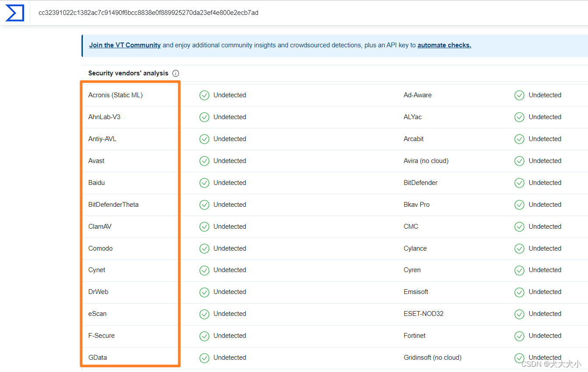Select green check icon for Avira (no cloud)
Viewport: 588px width, 372px height.
pyautogui.click(x=519, y=161)
